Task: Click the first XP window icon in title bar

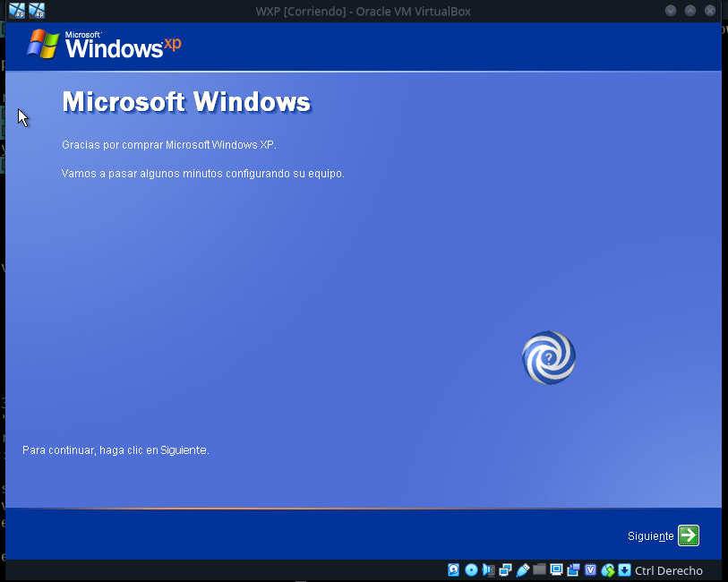Action: click(17, 11)
